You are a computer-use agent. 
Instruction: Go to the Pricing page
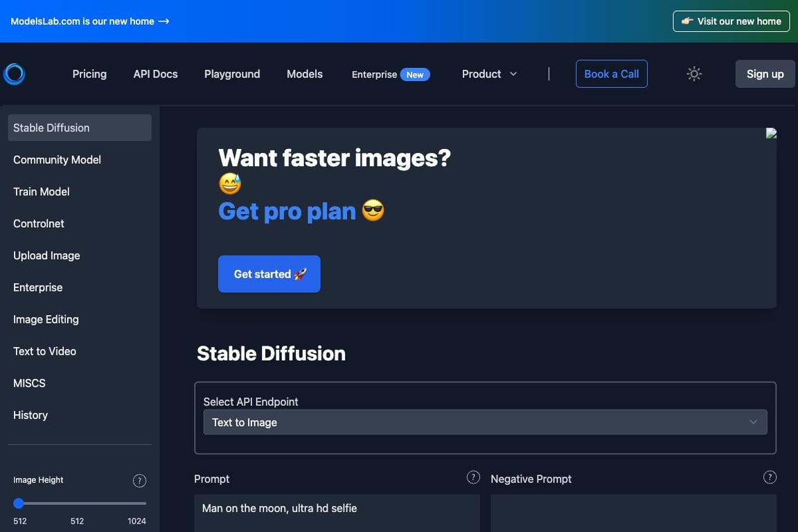89,74
